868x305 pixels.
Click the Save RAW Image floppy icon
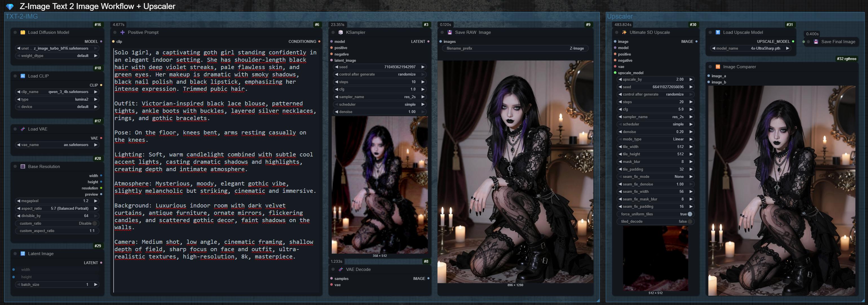[449, 32]
